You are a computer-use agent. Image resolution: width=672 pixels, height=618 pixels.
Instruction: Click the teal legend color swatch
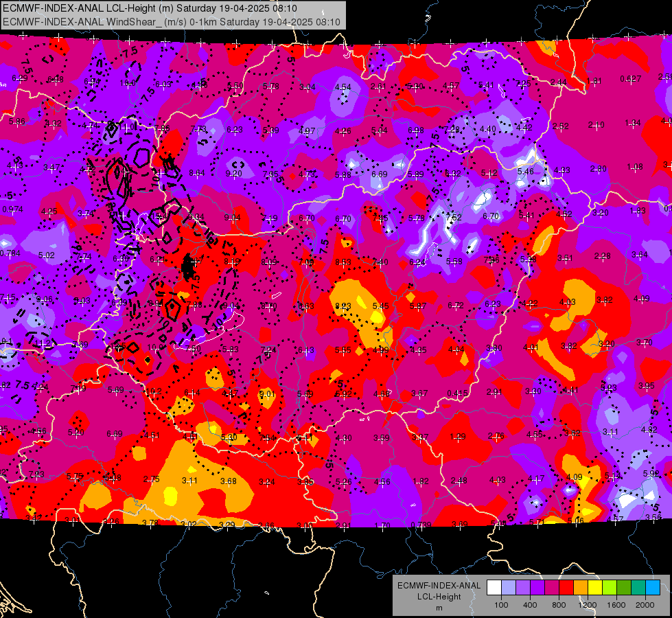click(x=638, y=588)
